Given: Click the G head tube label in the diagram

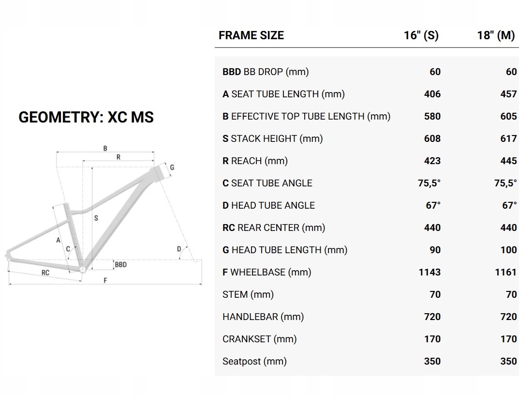Looking at the screenshot, I should 172,168.
